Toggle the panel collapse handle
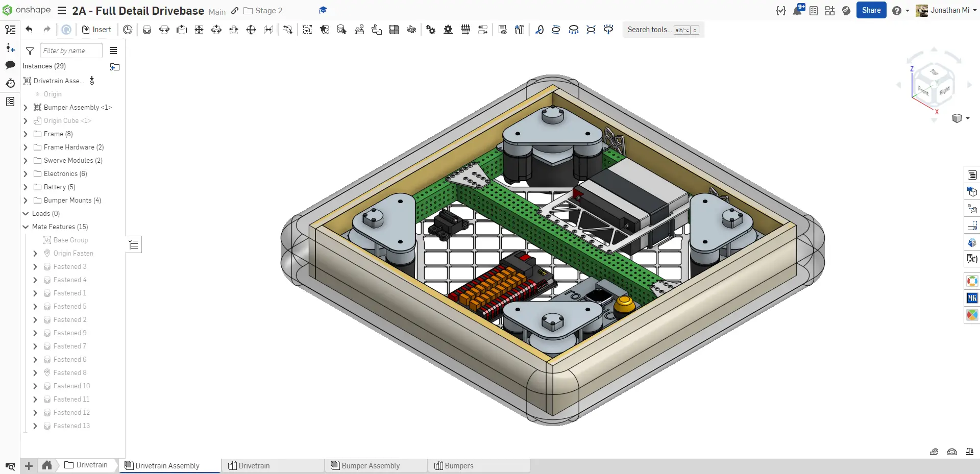Screen dimensions: 980x474 (134, 245)
